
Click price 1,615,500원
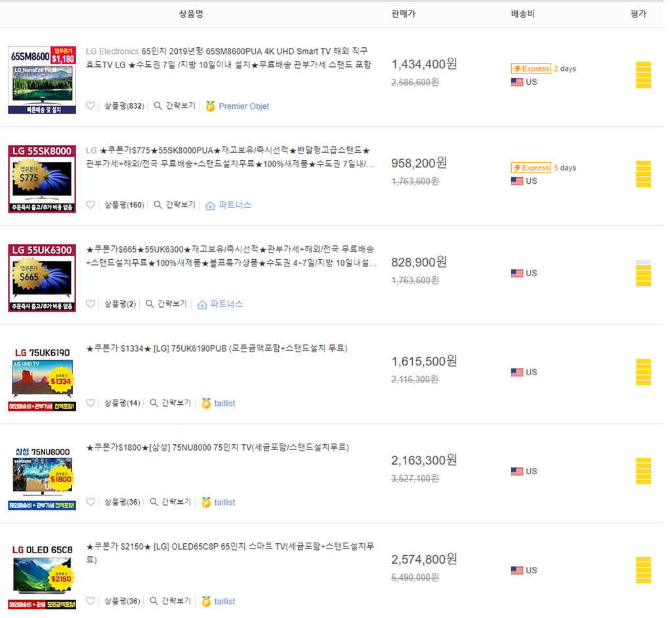[425, 361]
